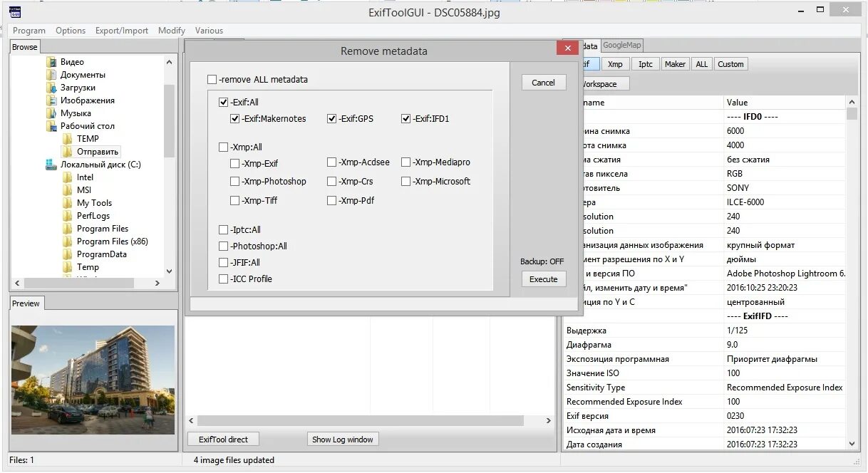Uncheck the -Exif:All checkbox
The image size is (868, 473).
[224, 103]
